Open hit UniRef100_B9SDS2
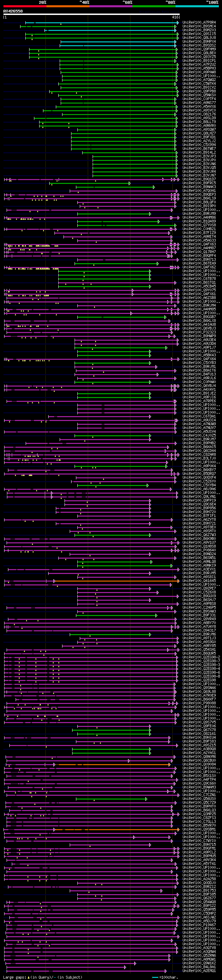 199,45
